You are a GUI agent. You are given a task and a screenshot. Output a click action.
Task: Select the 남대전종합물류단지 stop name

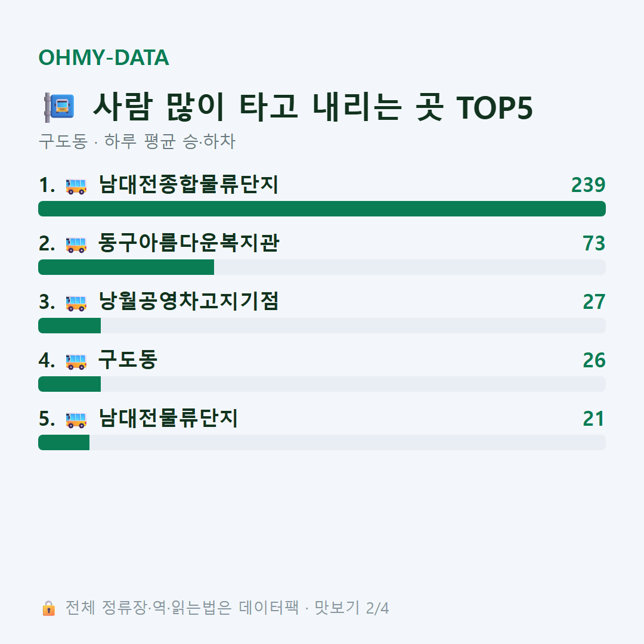[188, 184]
